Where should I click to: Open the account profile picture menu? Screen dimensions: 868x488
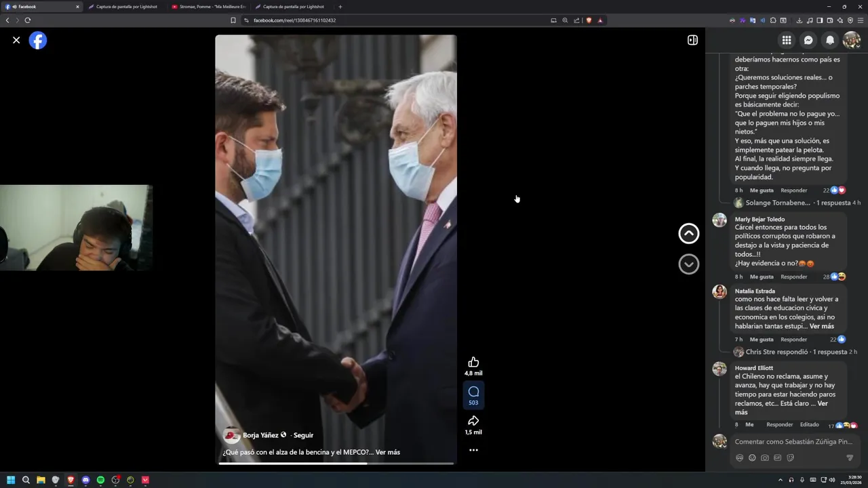pos(852,40)
